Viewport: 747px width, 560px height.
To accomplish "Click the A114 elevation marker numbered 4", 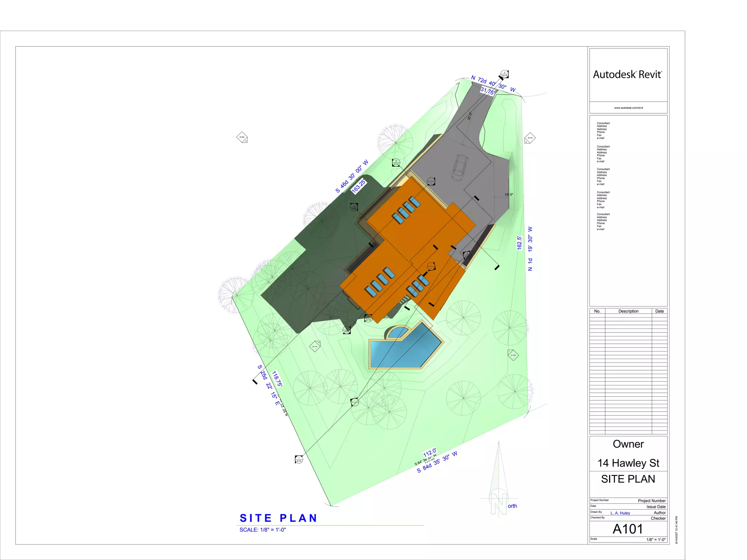I will [x=315, y=346].
